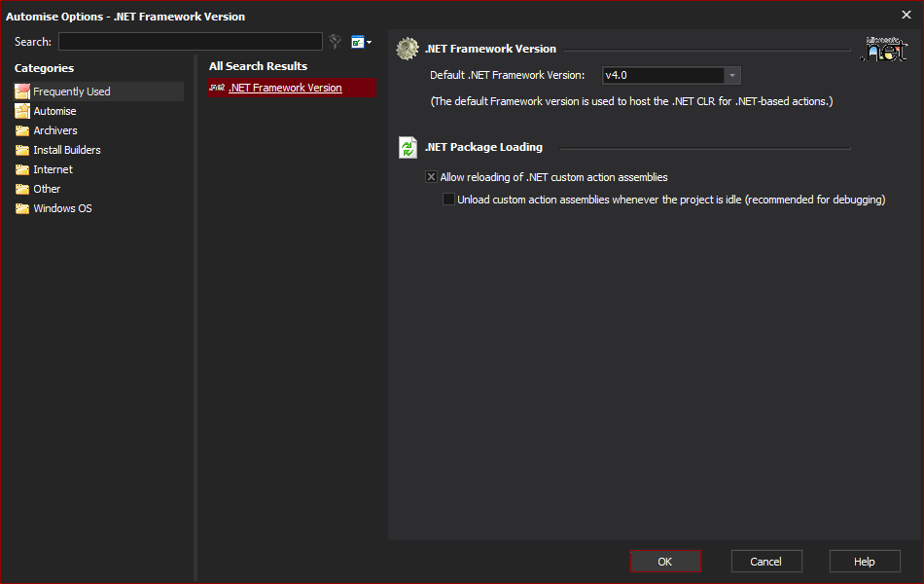924x584 pixels.
Task: Click the Other folder icon
Action: 22,189
